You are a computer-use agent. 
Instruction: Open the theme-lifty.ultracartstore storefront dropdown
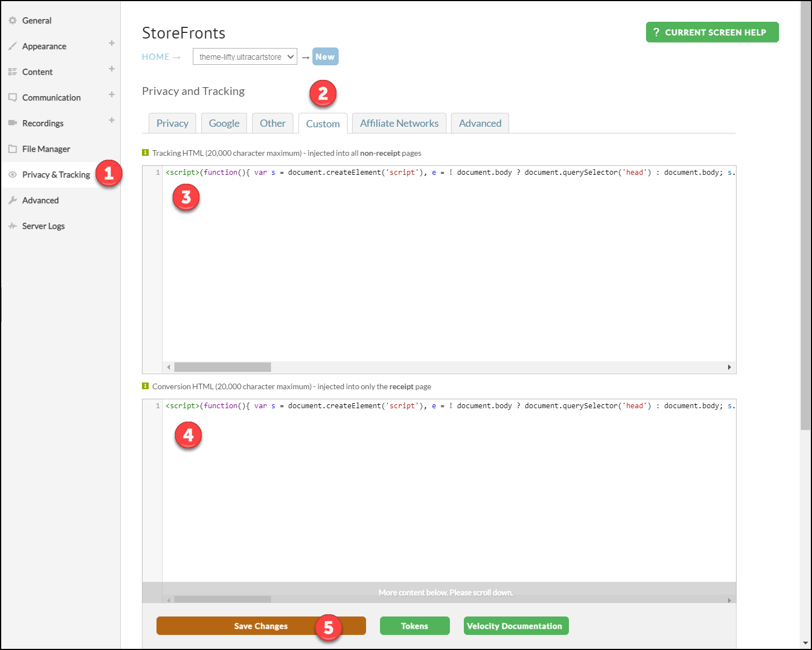(x=245, y=56)
